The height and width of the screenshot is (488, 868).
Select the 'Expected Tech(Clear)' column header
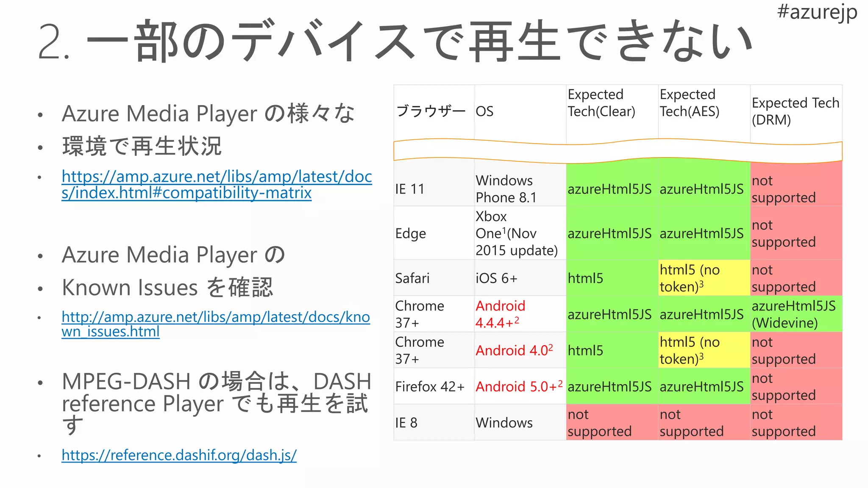pyautogui.click(x=612, y=111)
